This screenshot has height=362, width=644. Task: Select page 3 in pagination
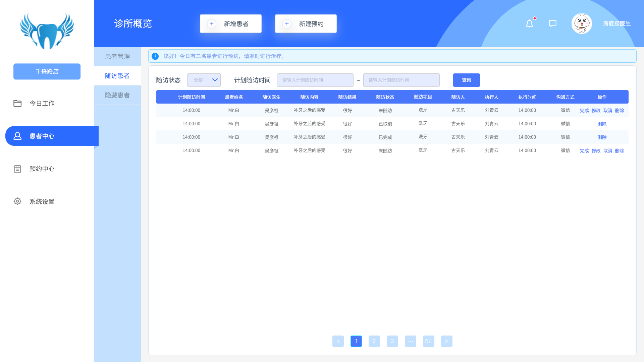392,341
